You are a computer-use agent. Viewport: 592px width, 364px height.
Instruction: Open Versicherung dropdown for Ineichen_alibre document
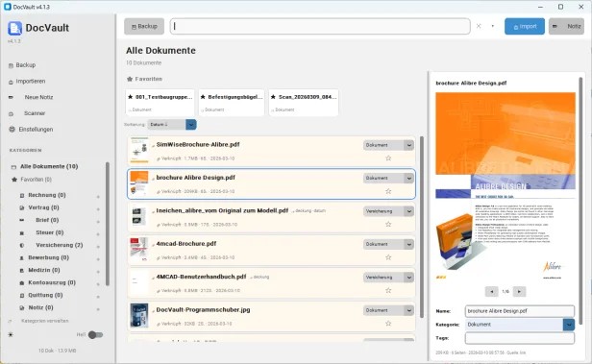click(388, 211)
